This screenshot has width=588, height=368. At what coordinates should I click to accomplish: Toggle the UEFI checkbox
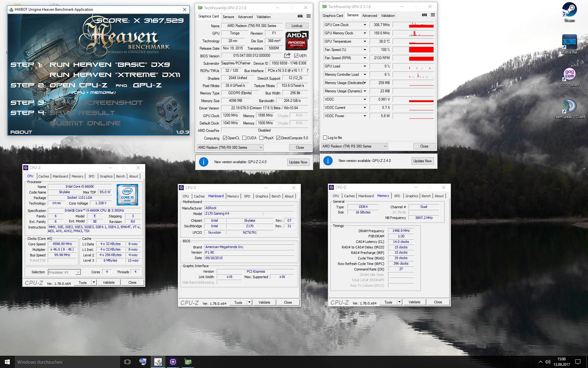[x=296, y=56]
